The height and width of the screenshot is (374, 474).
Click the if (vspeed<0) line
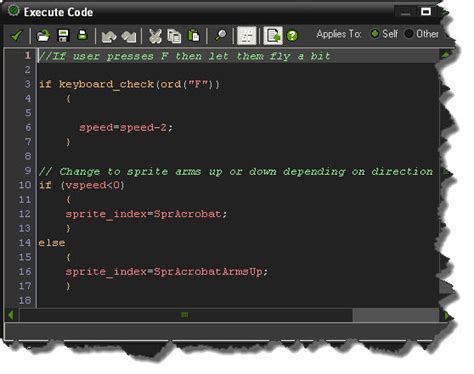82,185
